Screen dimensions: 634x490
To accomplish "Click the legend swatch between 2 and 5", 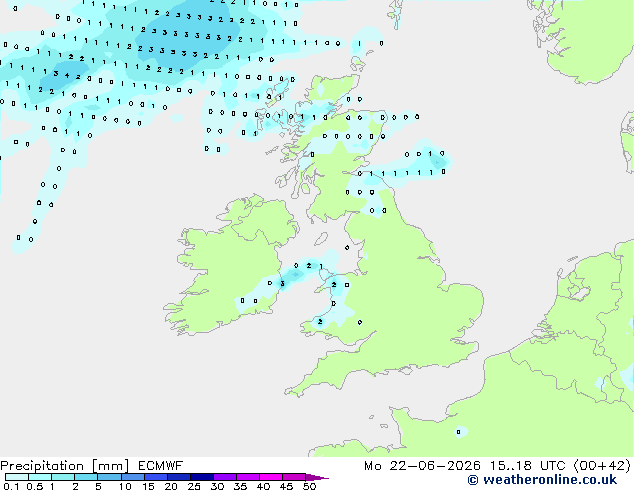I will pos(86,477).
